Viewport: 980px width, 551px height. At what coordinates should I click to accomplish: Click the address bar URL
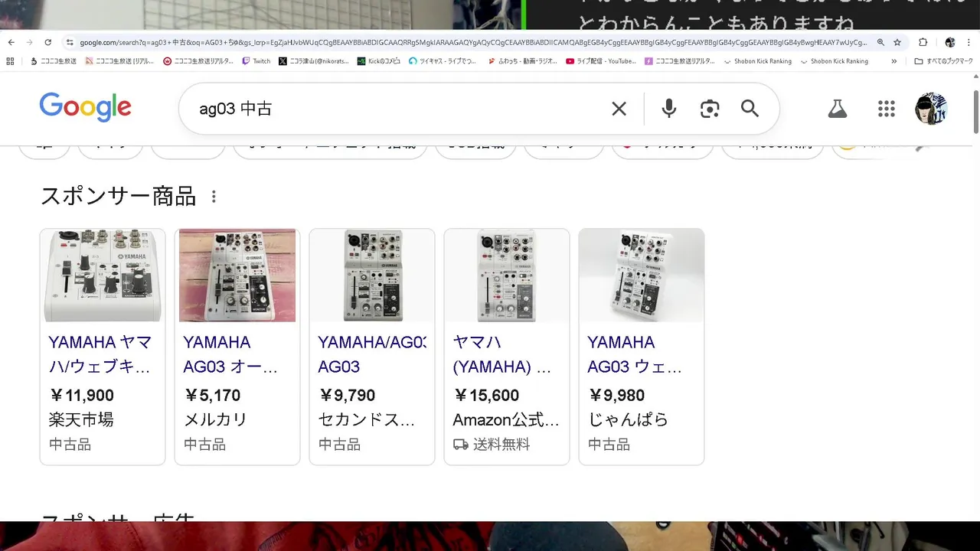[x=473, y=43]
